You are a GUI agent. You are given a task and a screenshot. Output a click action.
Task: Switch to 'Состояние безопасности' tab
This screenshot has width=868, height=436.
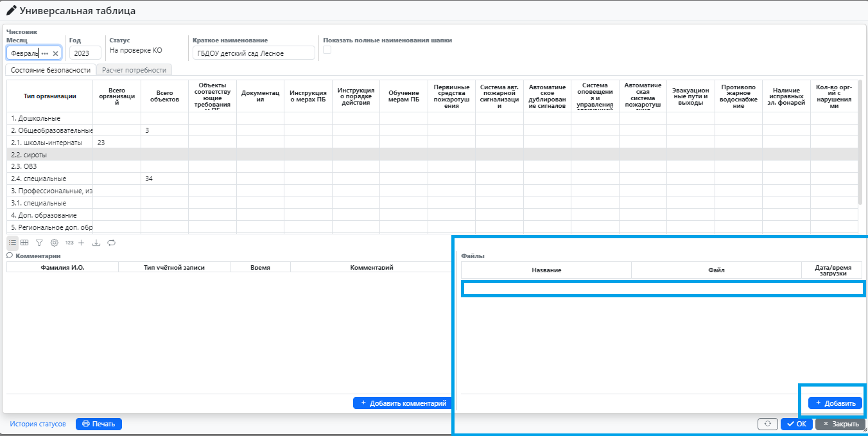pyautogui.click(x=51, y=70)
